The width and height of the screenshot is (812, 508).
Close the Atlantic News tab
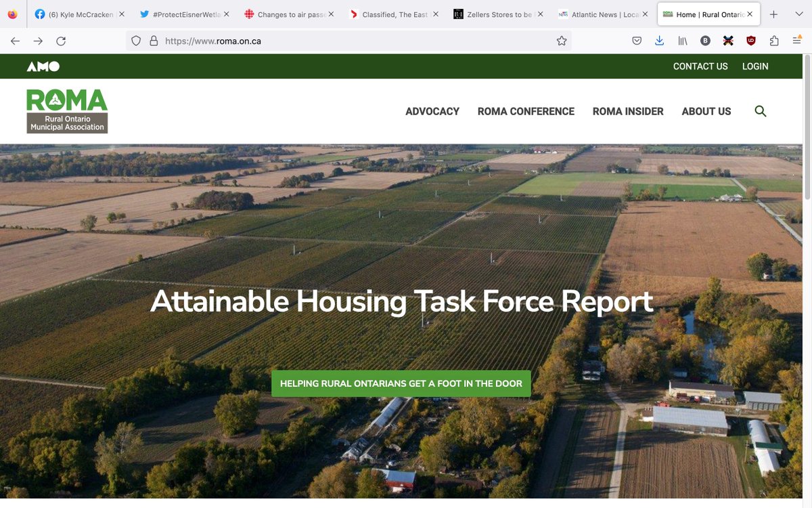pos(645,14)
